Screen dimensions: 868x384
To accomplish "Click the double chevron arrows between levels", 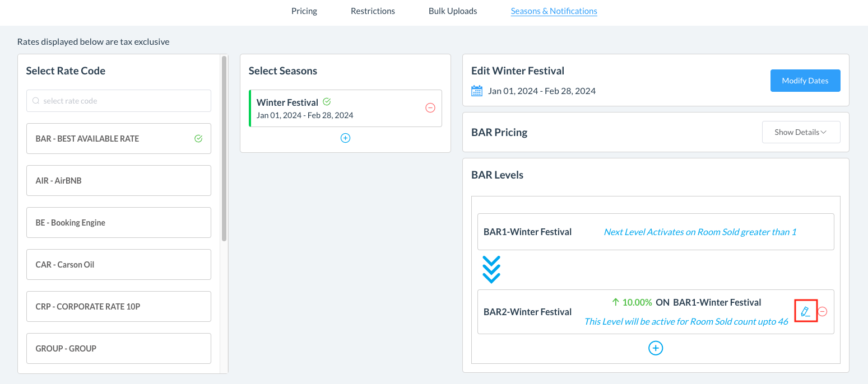I will [491, 270].
